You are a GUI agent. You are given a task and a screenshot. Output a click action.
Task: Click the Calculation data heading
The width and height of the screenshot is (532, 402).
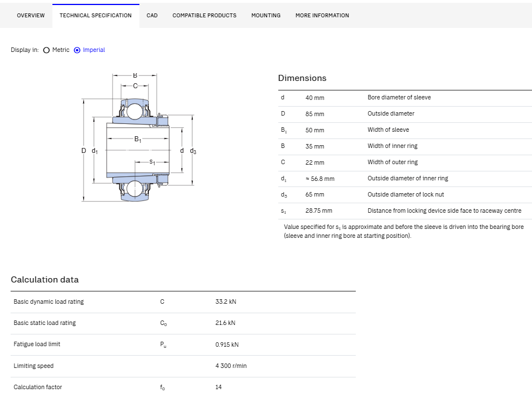[45, 280]
